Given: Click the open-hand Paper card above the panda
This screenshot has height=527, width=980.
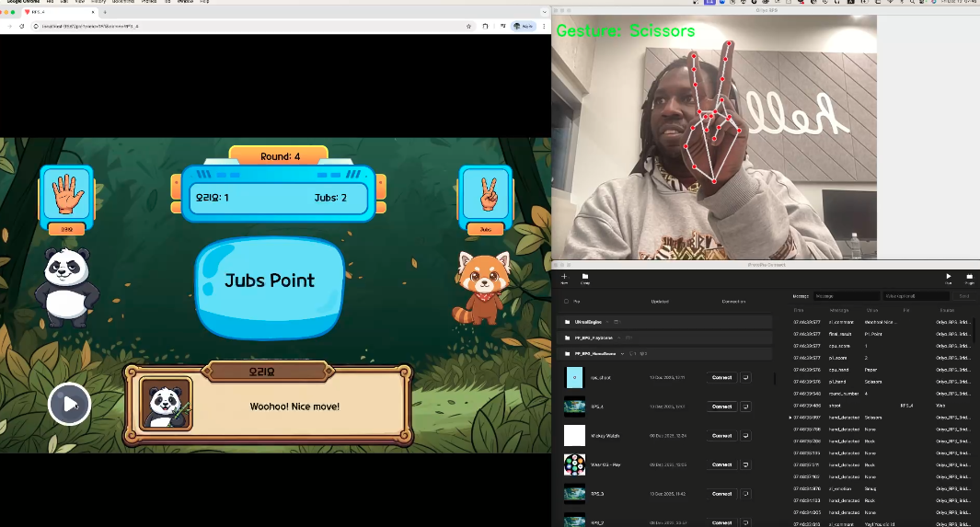Looking at the screenshot, I should pos(67,195).
